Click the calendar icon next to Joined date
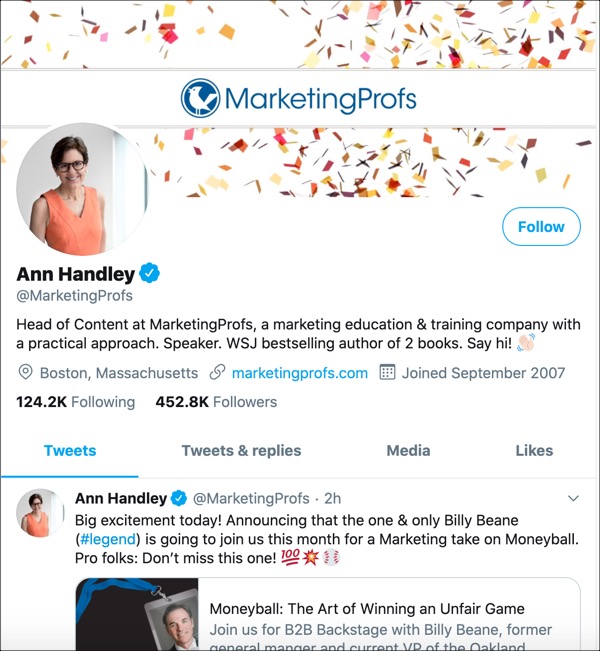The height and width of the screenshot is (651, 600). pyautogui.click(x=387, y=373)
